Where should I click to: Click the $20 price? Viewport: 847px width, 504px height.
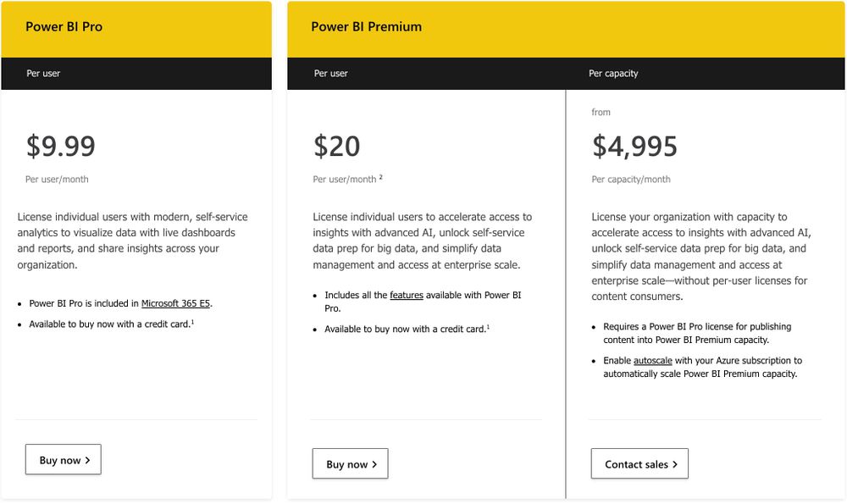coord(336,147)
